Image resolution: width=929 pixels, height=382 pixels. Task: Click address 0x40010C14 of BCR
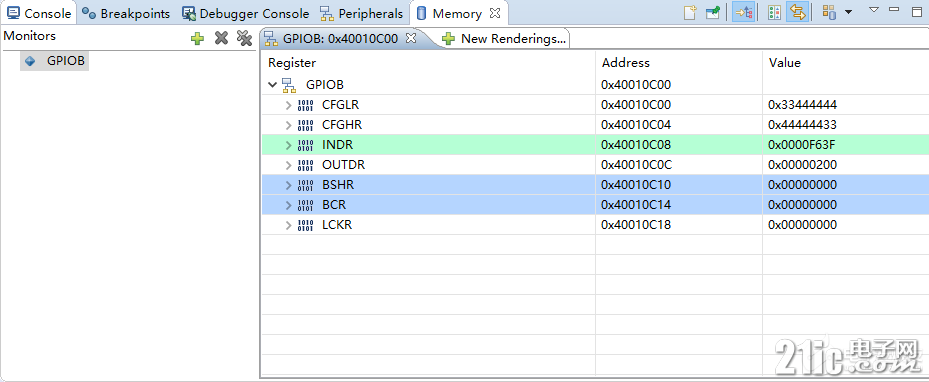(636, 205)
